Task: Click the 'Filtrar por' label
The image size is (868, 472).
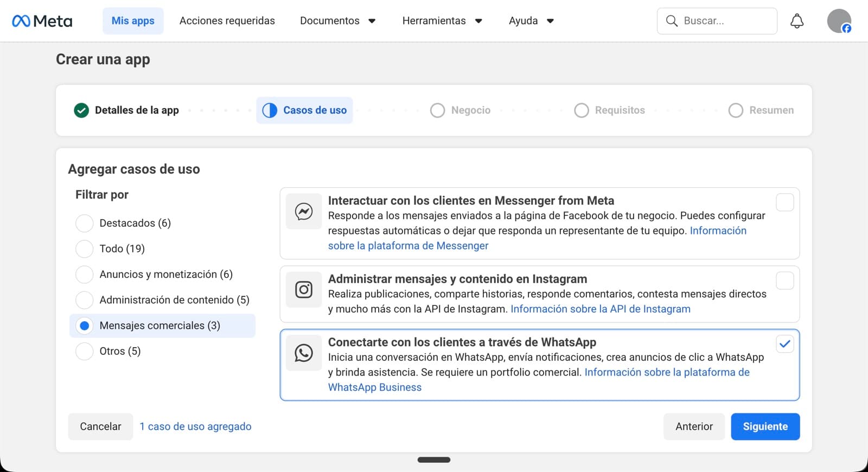Action: [102, 195]
